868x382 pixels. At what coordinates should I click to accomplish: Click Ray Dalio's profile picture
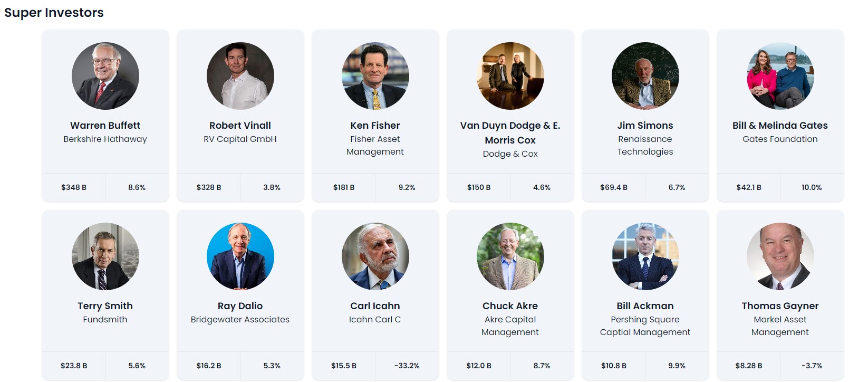240,256
